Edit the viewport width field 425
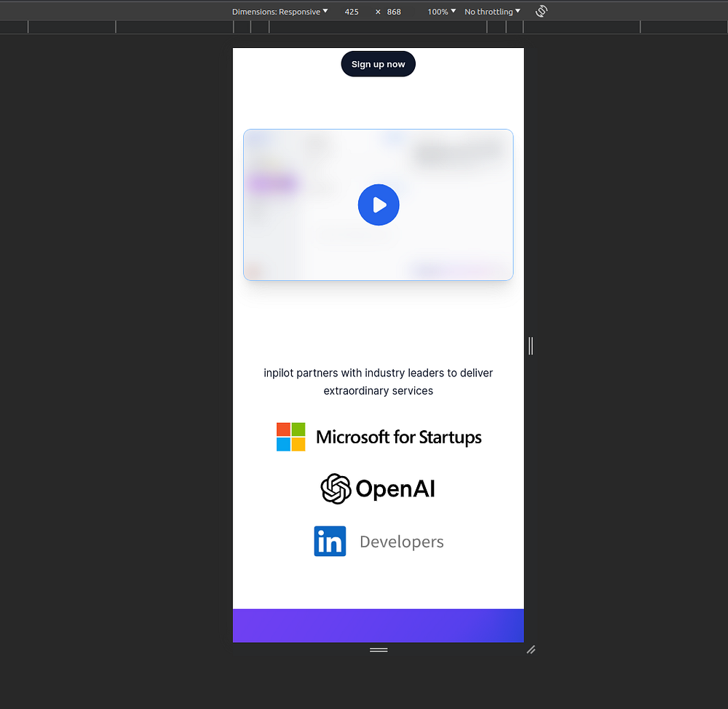Image resolution: width=728 pixels, height=709 pixels. pos(352,12)
